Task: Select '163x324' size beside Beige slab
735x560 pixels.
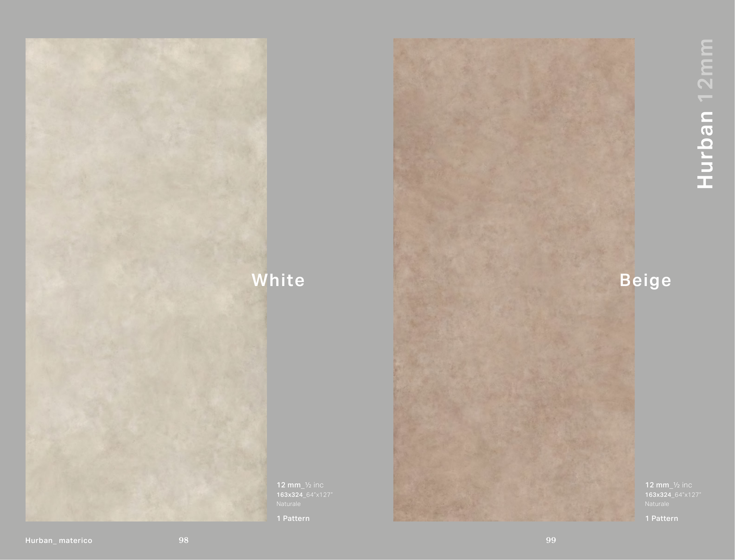Action: (x=658, y=495)
